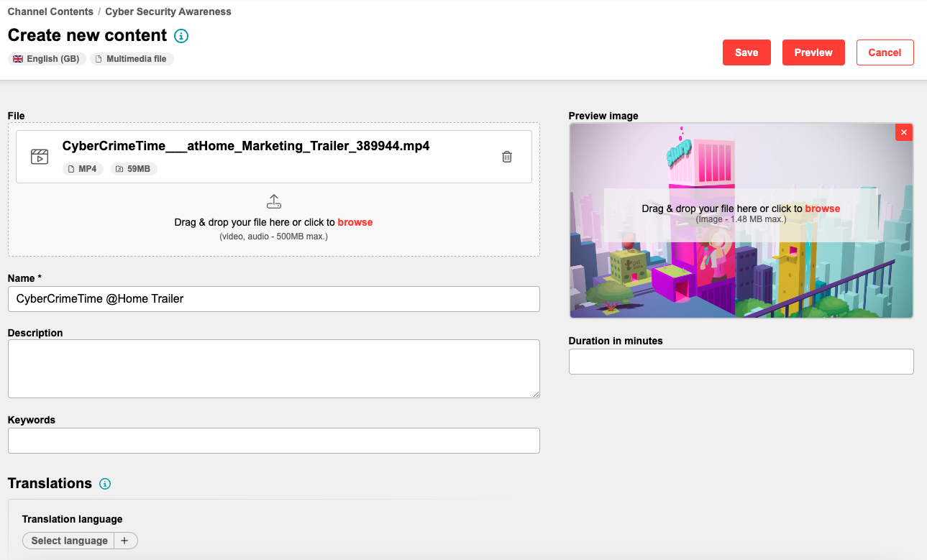
Task: Click the info icon next to Translations
Action: pos(105,484)
